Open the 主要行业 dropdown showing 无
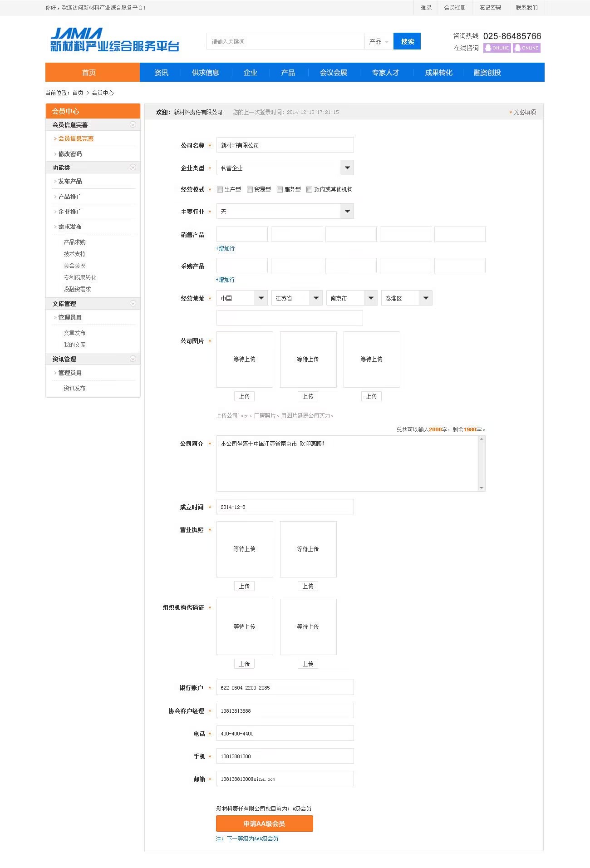Image resolution: width=590 pixels, height=868 pixels. point(285,211)
